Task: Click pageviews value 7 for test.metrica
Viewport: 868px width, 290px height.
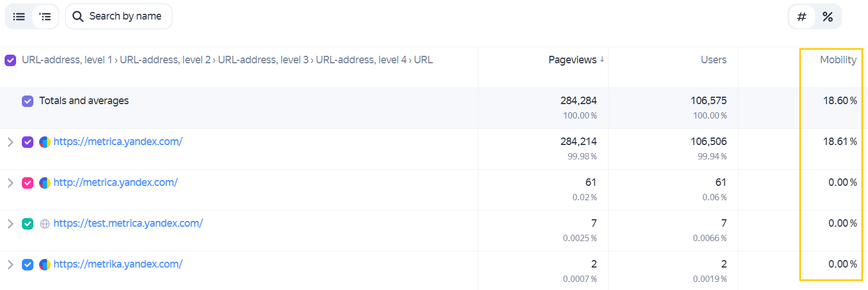Action: tap(594, 223)
